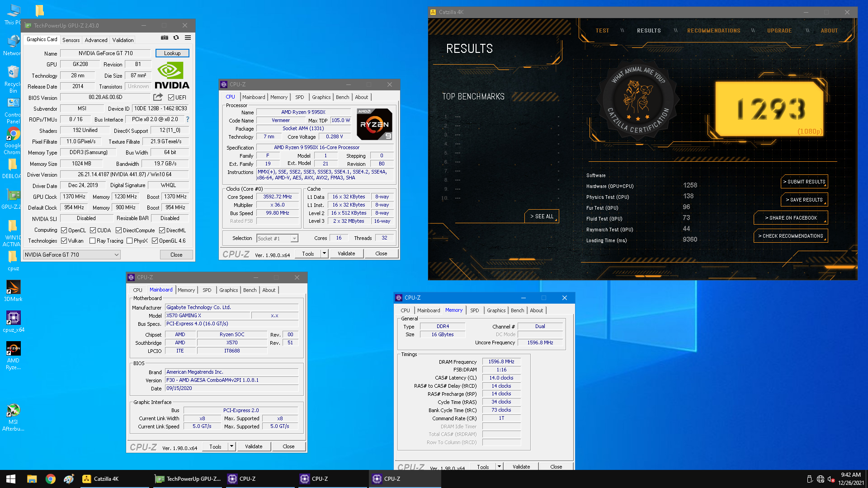Toggle the Vulkan checkbox
868x488 pixels.
pos(64,241)
